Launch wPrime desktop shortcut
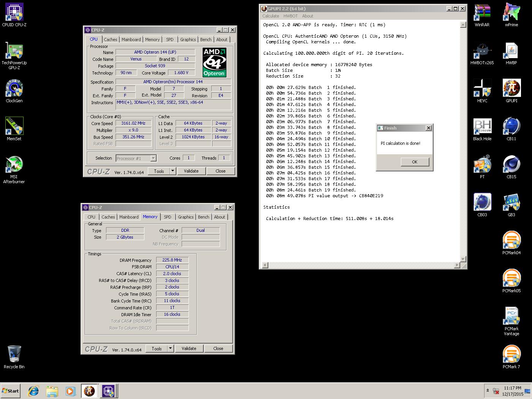Viewport: 532px width, 399px height. [511, 15]
